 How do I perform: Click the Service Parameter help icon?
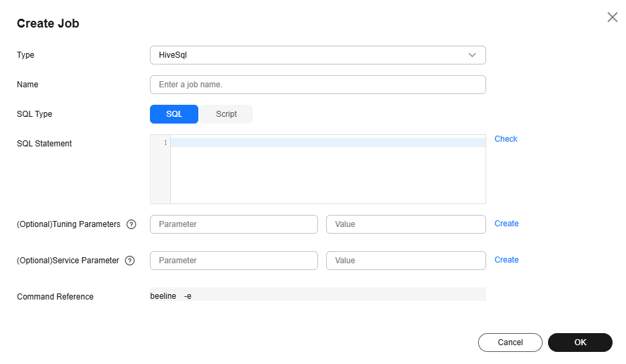(130, 261)
